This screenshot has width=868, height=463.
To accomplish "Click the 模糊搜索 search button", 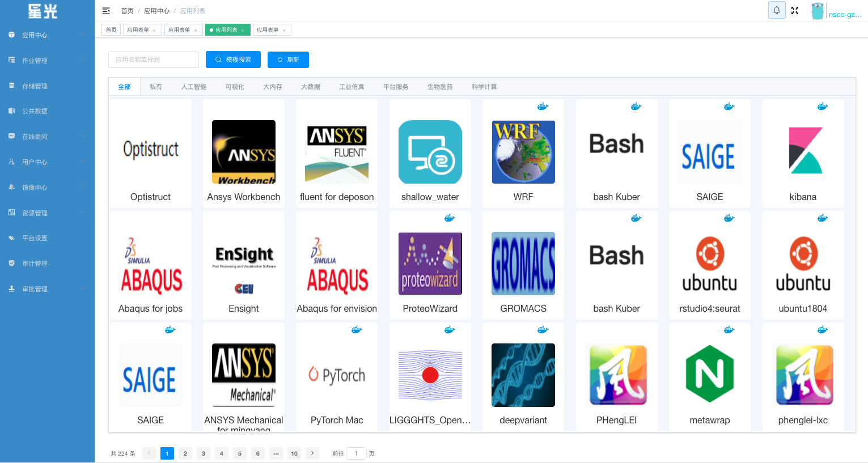I will click(233, 60).
